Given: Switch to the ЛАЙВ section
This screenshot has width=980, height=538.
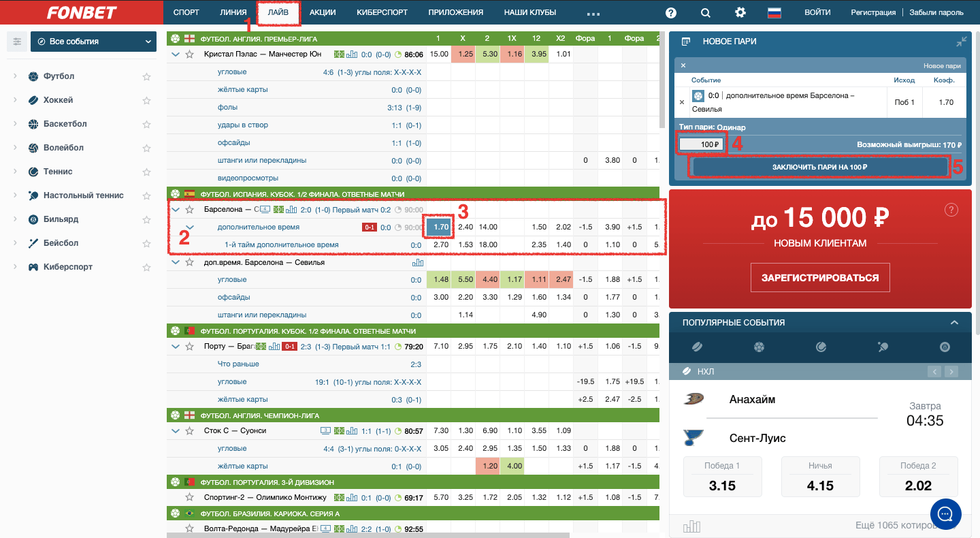Looking at the screenshot, I should click(x=278, y=12).
